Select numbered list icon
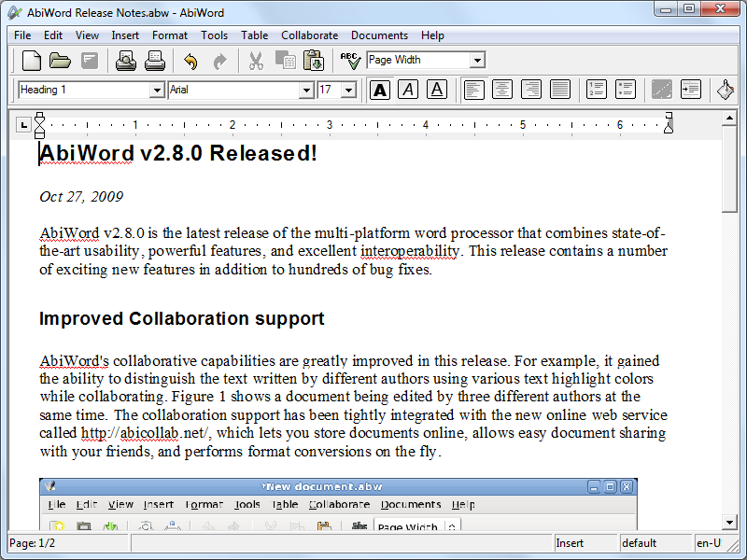 596,90
